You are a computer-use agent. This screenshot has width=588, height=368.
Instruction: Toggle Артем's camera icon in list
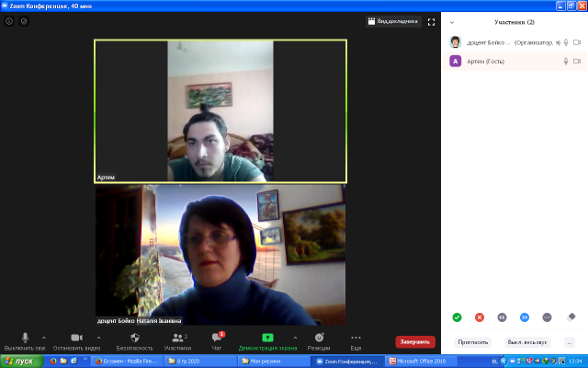pos(577,62)
